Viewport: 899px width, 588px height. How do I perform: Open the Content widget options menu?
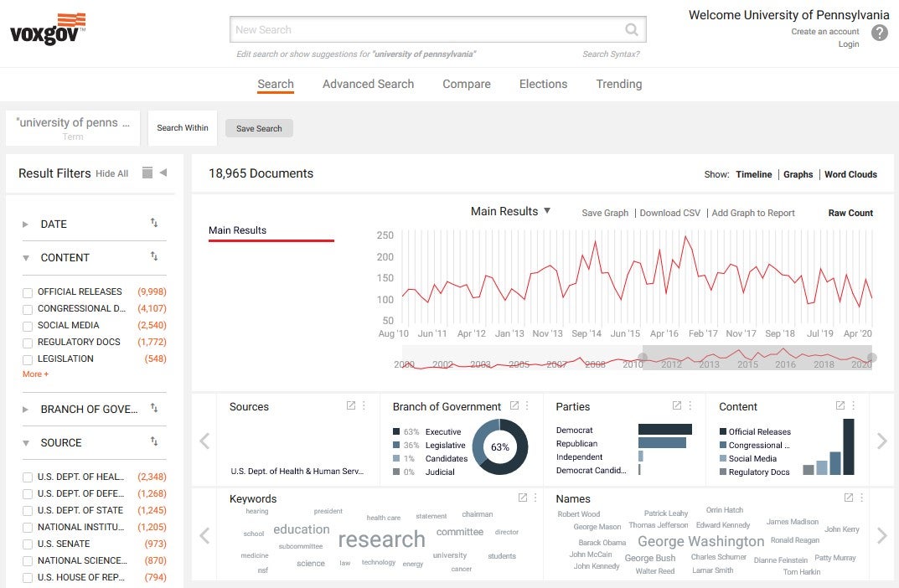[854, 405]
